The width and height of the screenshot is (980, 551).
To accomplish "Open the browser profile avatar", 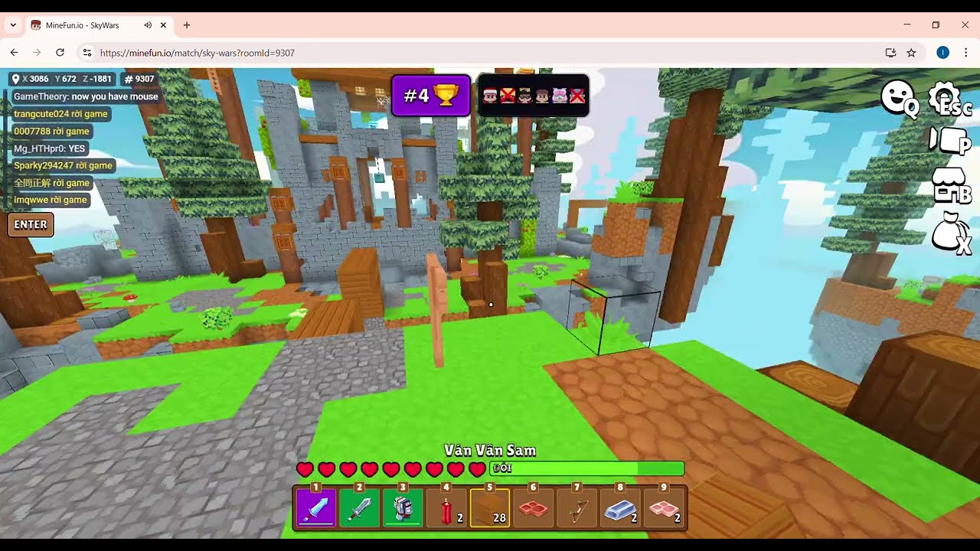I will [942, 53].
